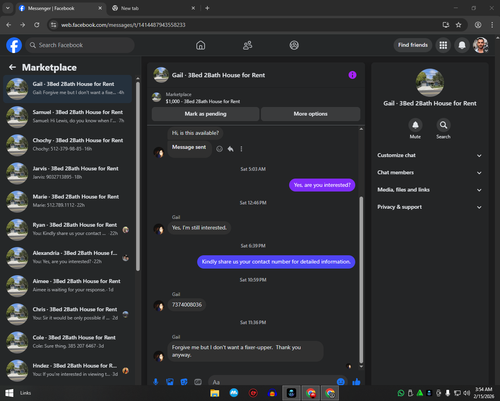Expand Privacy & support section
This screenshot has width=500, height=401.
430,207
